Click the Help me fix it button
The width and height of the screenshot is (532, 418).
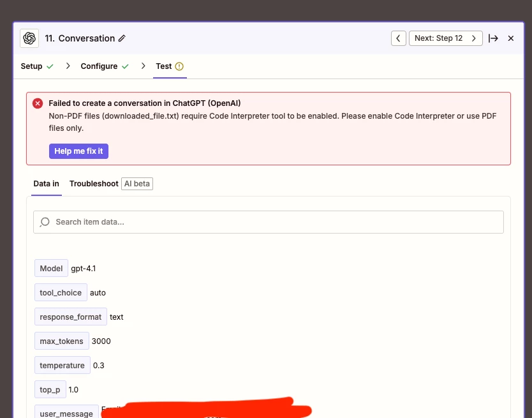tap(78, 151)
